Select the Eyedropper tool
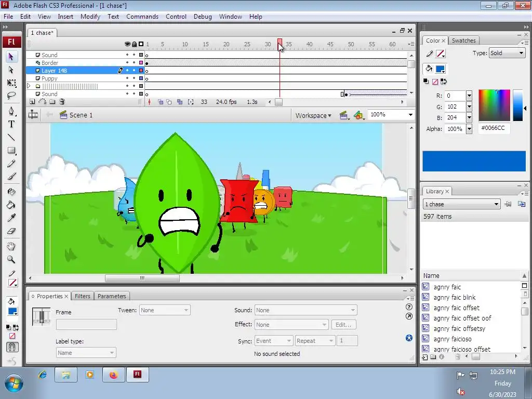This screenshot has height=399, width=532. [11, 218]
